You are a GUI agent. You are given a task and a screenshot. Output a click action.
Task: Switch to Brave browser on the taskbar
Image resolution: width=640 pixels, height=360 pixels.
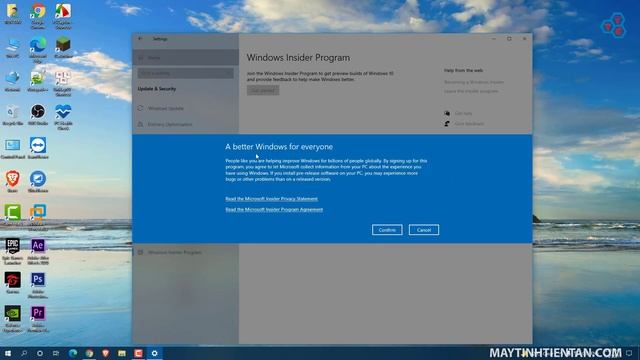[106, 353]
